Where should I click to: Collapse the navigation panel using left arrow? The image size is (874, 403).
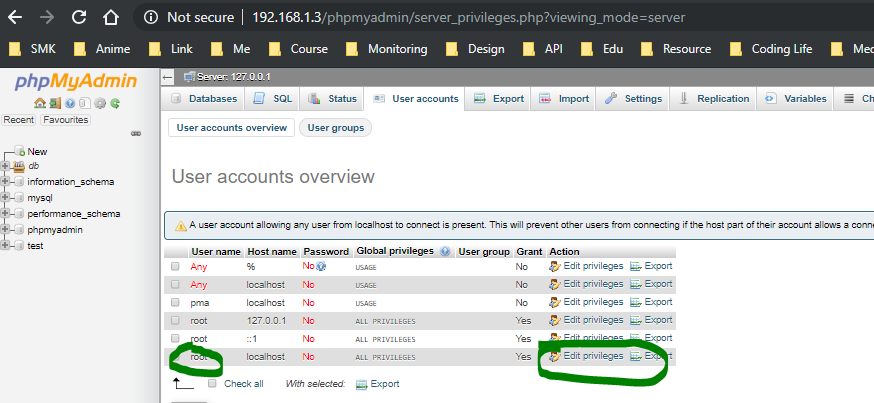point(168,76)
